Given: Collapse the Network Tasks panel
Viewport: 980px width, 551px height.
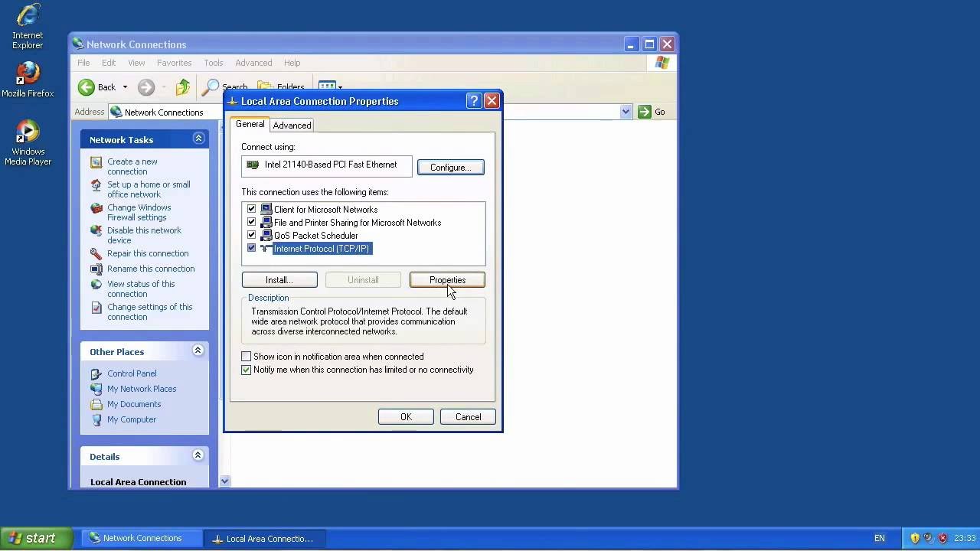Looking at the screenshot, I should click(198, 139).
